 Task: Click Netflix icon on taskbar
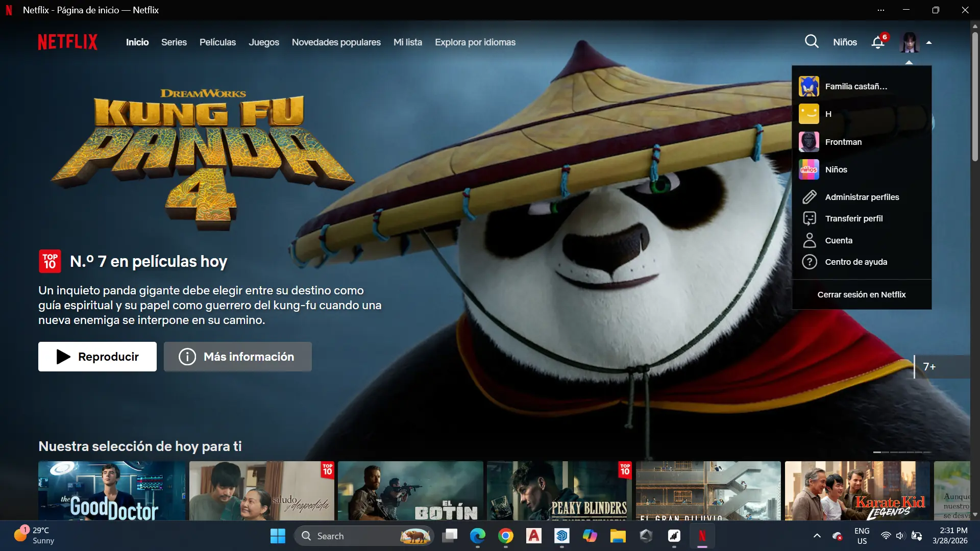(702, 536)
